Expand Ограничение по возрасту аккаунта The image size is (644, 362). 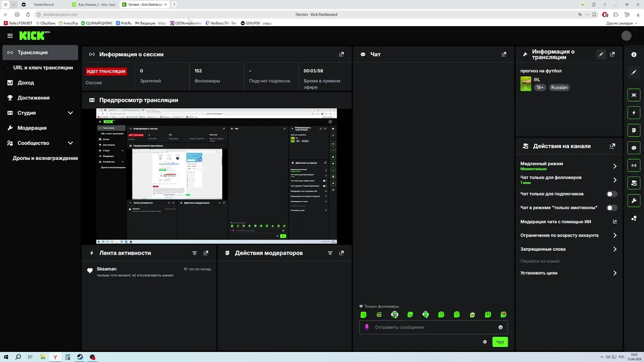pos(569,235)
